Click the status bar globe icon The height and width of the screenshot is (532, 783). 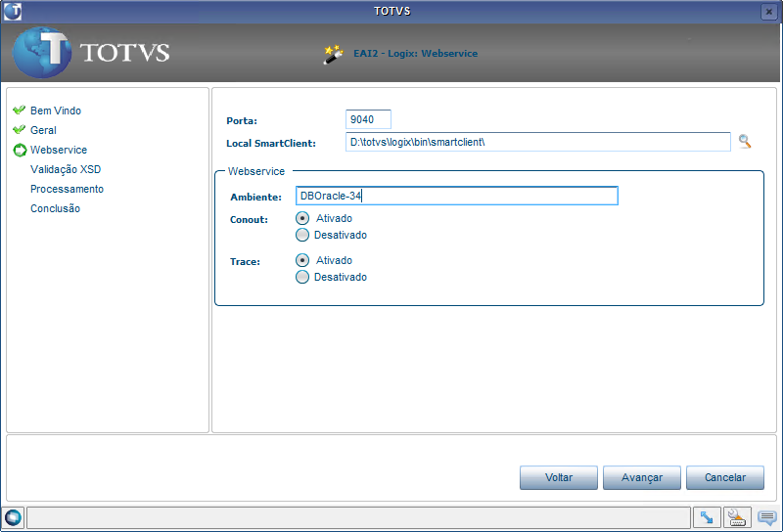13,517
